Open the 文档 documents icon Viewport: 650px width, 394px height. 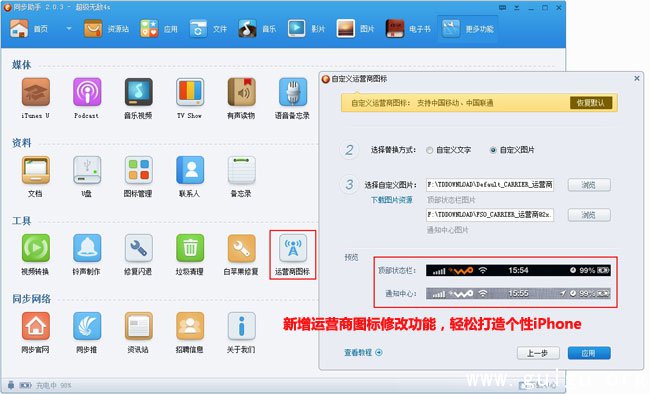(x=35, y=170)
